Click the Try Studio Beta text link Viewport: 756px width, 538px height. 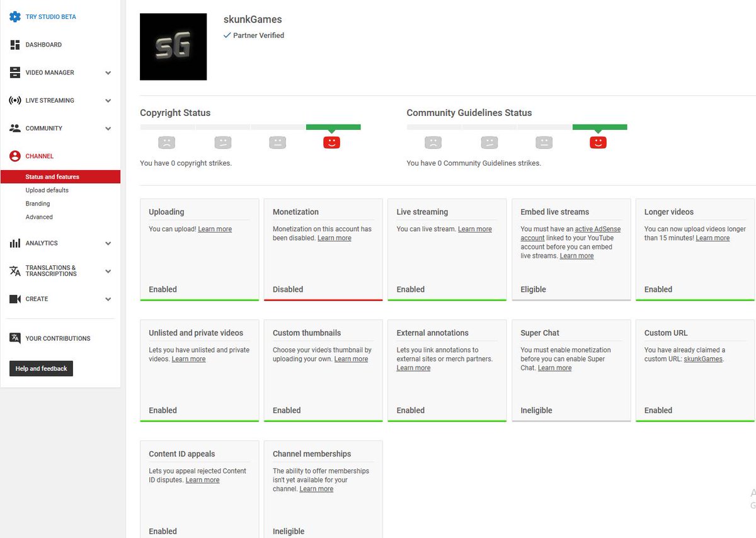51,17
